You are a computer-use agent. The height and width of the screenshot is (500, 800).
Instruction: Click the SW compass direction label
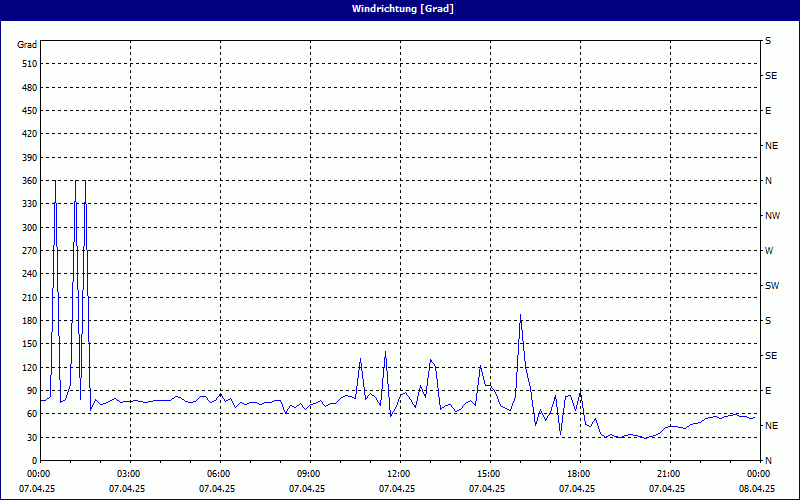point(771,286)
